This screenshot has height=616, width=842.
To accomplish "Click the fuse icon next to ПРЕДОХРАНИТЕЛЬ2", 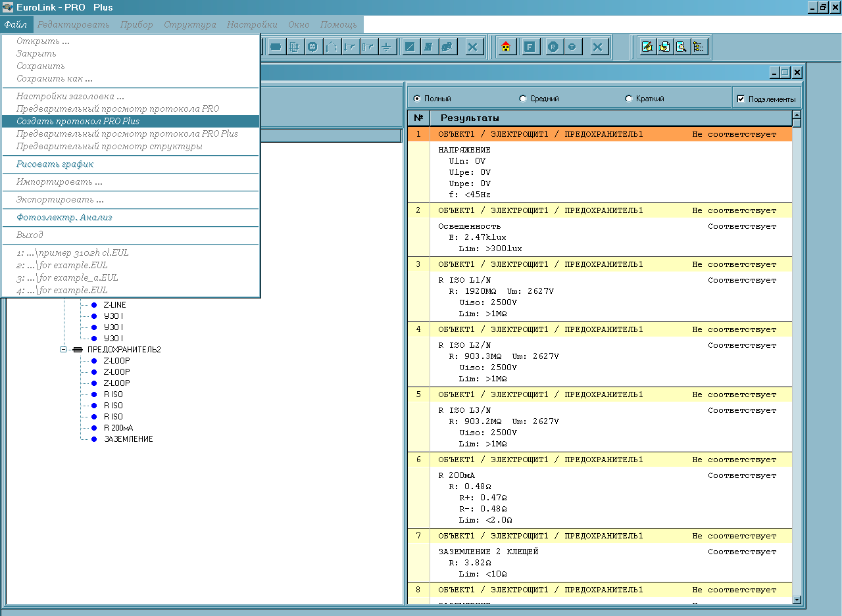I will (x=78, y=350).
